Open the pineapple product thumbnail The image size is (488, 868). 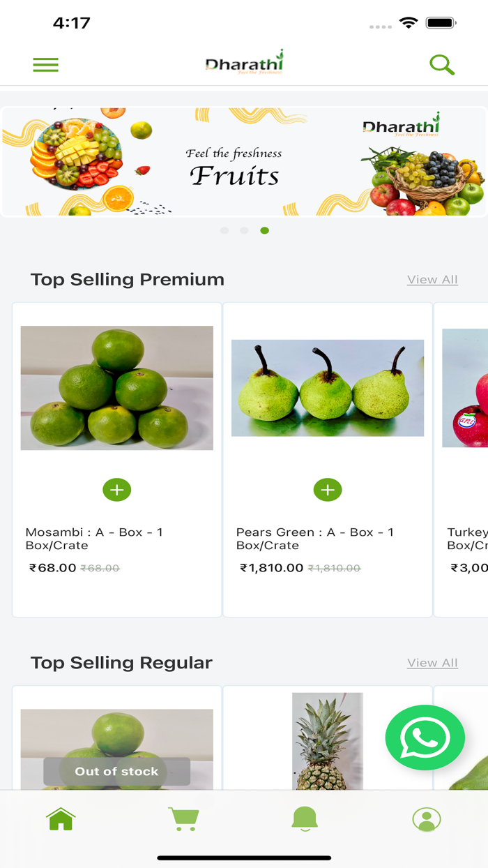328,740
